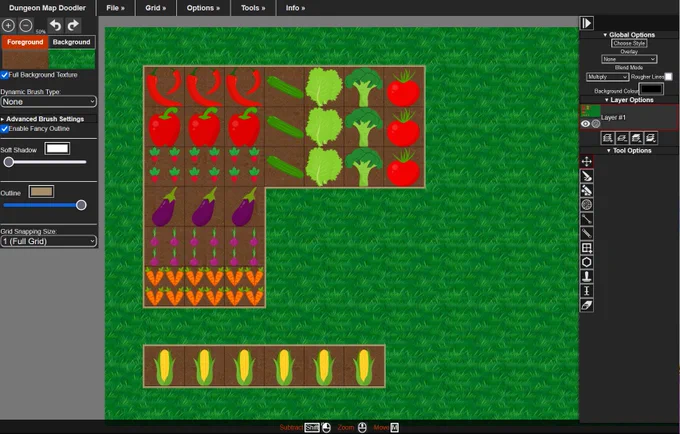This screenshot has height=434, width=680.
Task: Click the Outline tan color swatch
Action: click(41, 192)
